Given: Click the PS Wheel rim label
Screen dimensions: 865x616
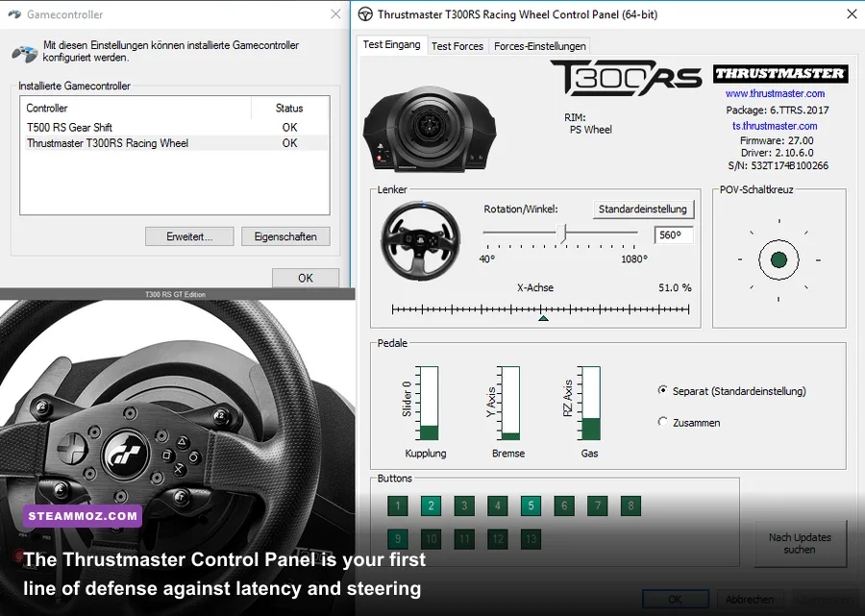Looking at the screenshot, I should pyautogui.click(x=590, y=130).
